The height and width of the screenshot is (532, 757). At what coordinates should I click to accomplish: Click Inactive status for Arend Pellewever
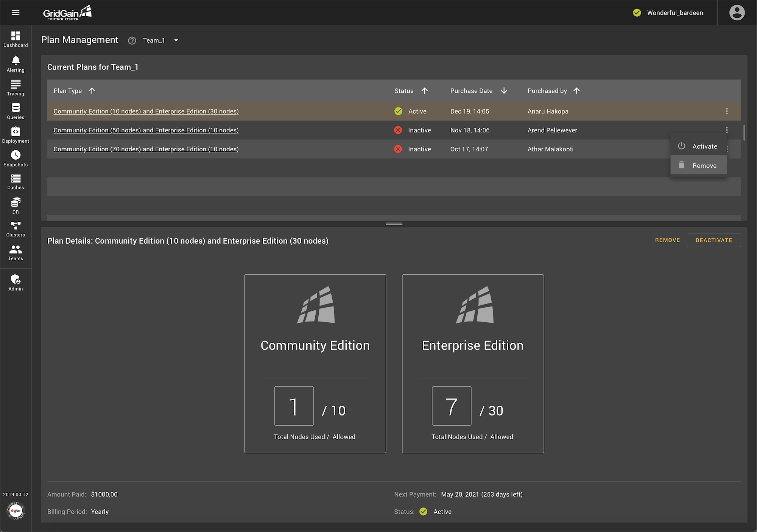pyautogui.click(x=419, y=130)
